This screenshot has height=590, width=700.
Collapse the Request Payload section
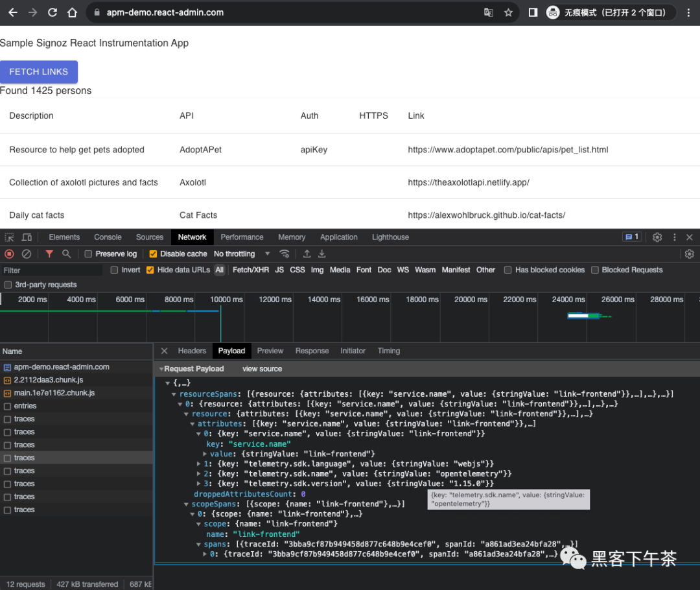point(161,369)
